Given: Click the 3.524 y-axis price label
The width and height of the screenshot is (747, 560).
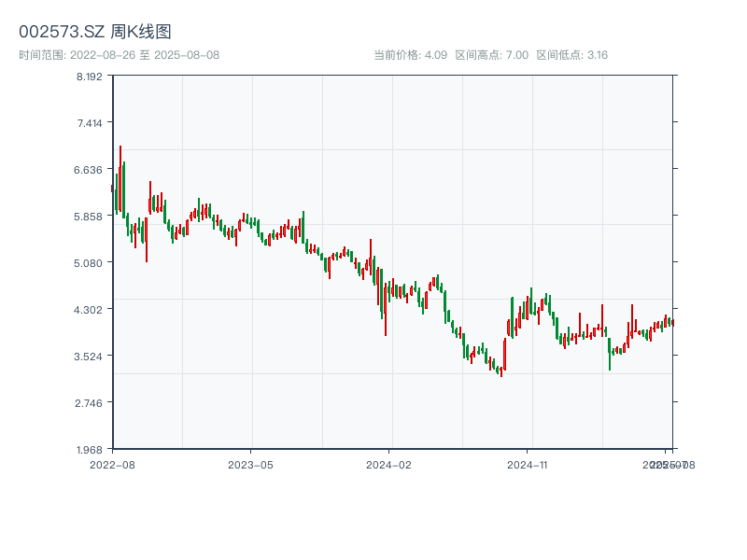Looking at the screenshot, I should point(90,357).
